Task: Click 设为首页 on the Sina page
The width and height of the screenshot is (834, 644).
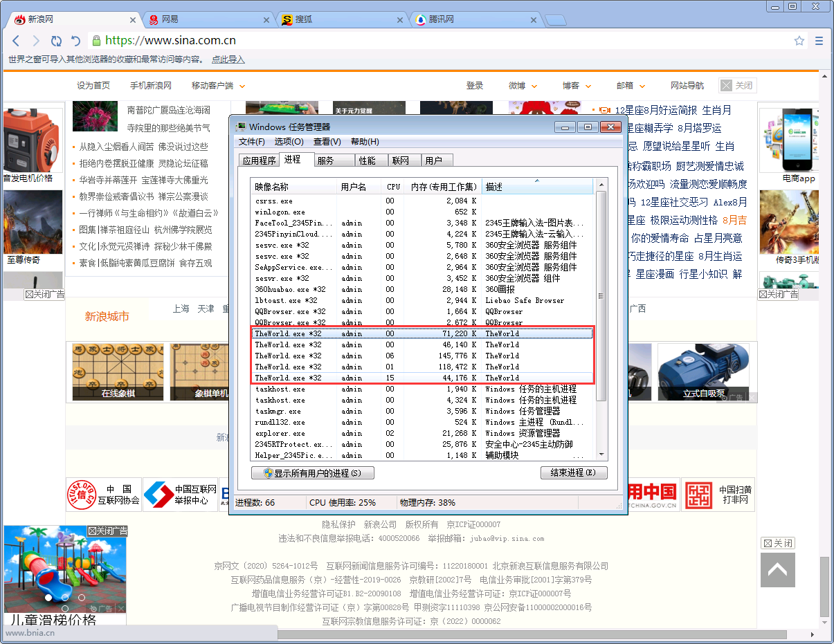Action: 93,85
